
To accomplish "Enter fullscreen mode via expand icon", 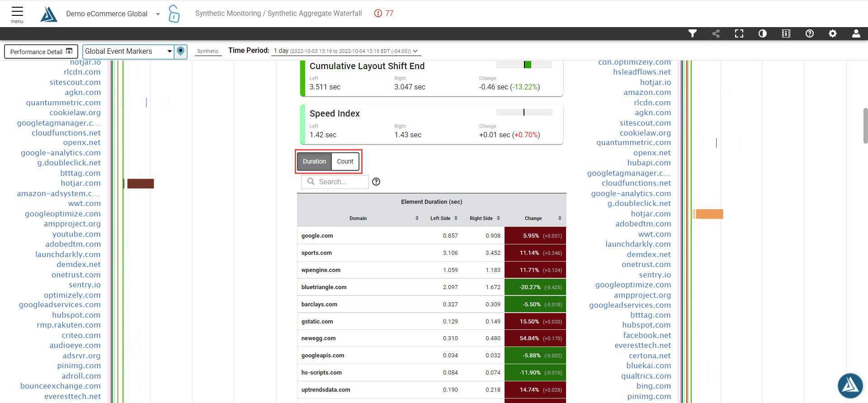I will tap(739, 33).
